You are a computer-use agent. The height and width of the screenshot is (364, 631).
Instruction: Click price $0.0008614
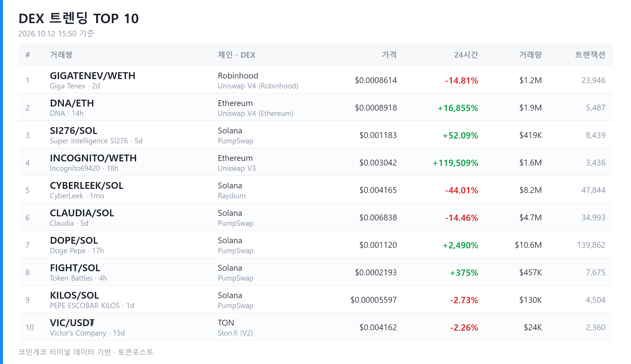[x=376, y=80]
